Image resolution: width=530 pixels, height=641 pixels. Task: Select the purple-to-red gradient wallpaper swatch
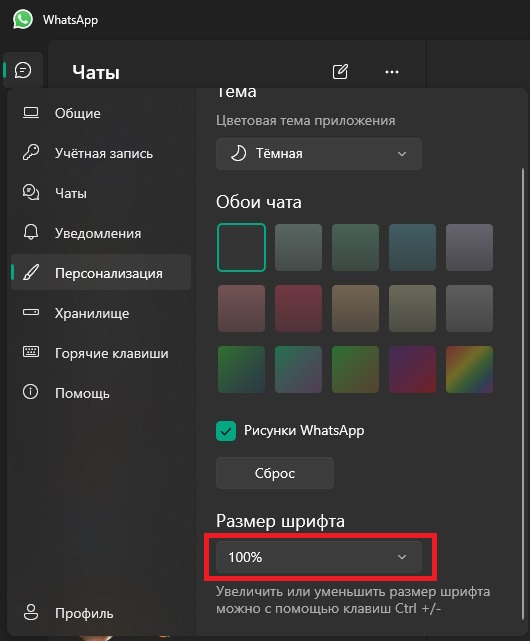point(412,370)
